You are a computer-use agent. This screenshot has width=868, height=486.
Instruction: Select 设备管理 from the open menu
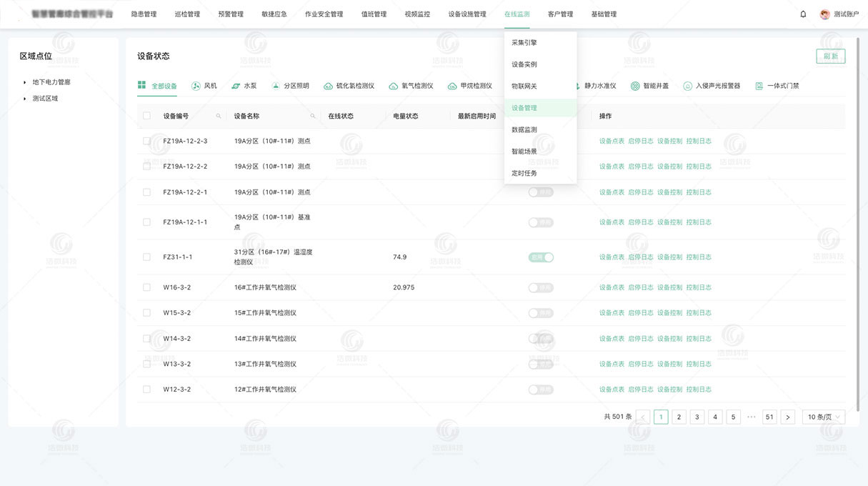pyautogui.click(x=526, y=107)
